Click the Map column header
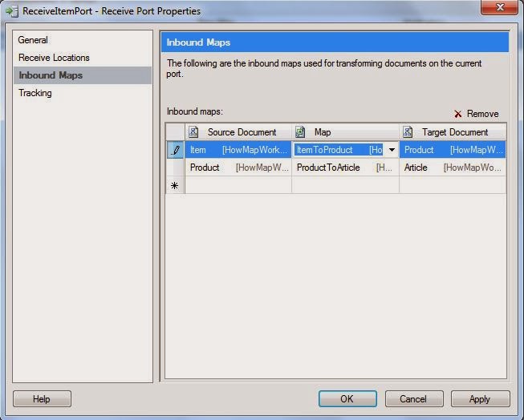 click(x=345, y=132)
